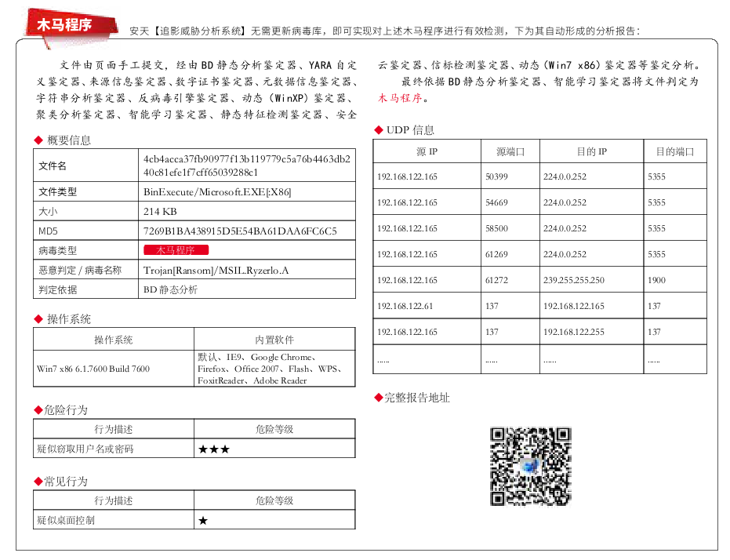This screenshot has width=730, height=560.
Task: Click the 内置软件 column header
Action: [274, 340]
